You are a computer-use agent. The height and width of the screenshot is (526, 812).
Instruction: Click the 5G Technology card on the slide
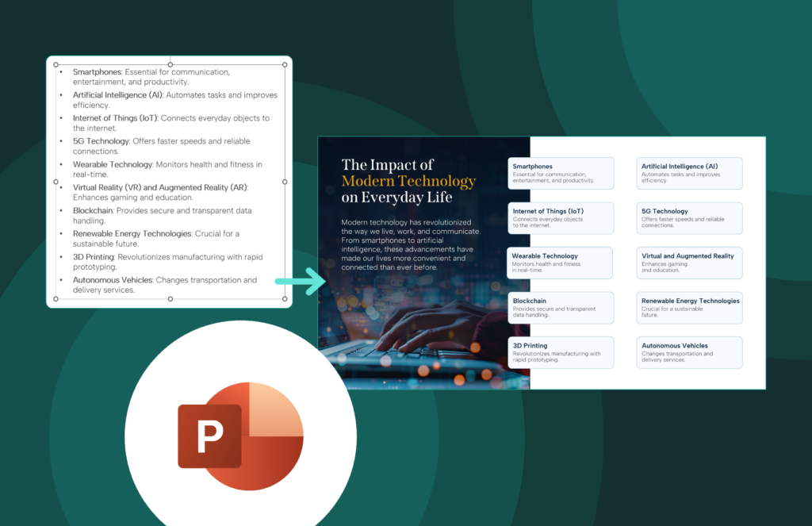tap(689, 218)
